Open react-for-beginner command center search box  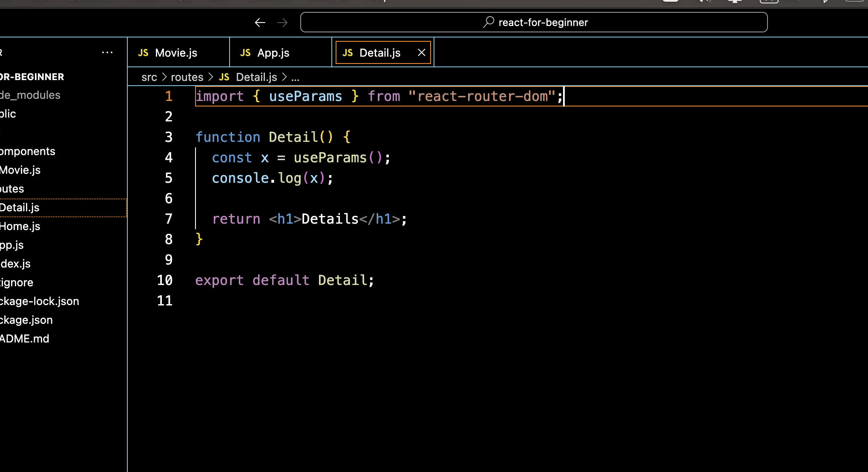click(x=534, y=22)
